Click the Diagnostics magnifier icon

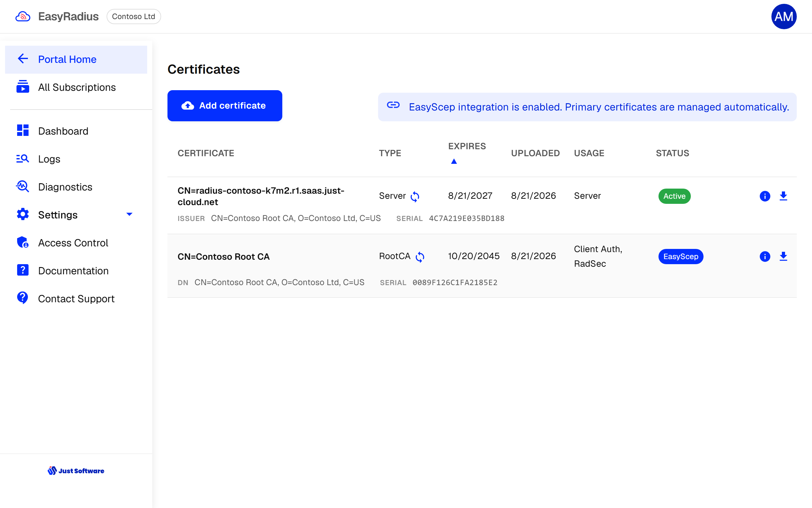[23, 186]
